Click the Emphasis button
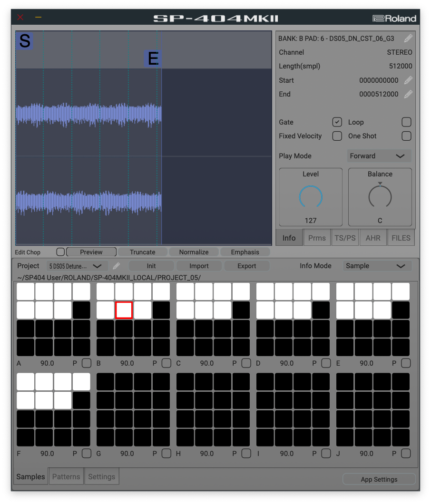Image resolution: width=431 pixels, height=504 pixels. 245,252
